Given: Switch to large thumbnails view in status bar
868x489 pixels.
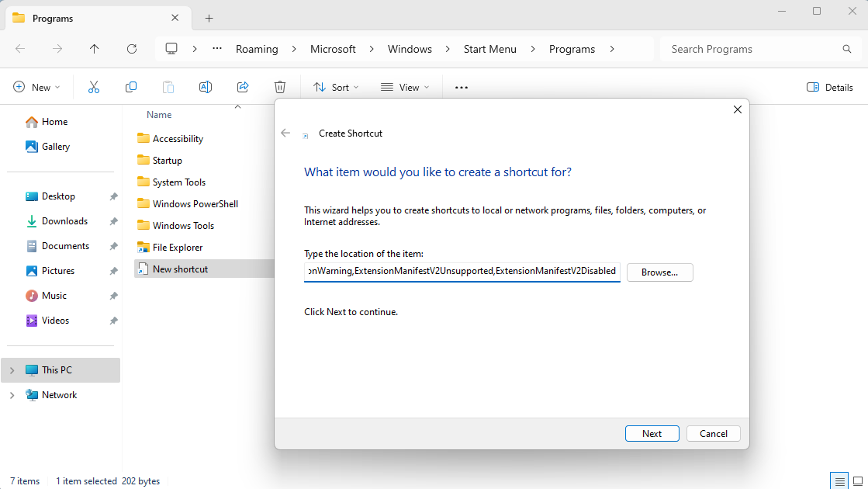Looking at the screenshot, I should (858, 480).
